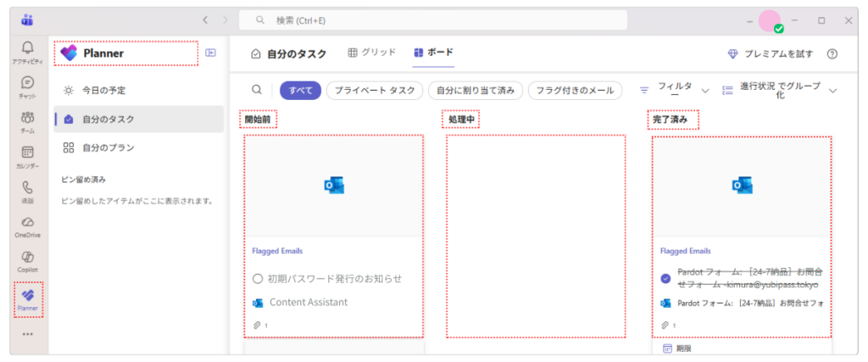Select the フラグ付きのメール filter
The width and height of the screenshot is (868, 362).
click(x=576, y=91)
